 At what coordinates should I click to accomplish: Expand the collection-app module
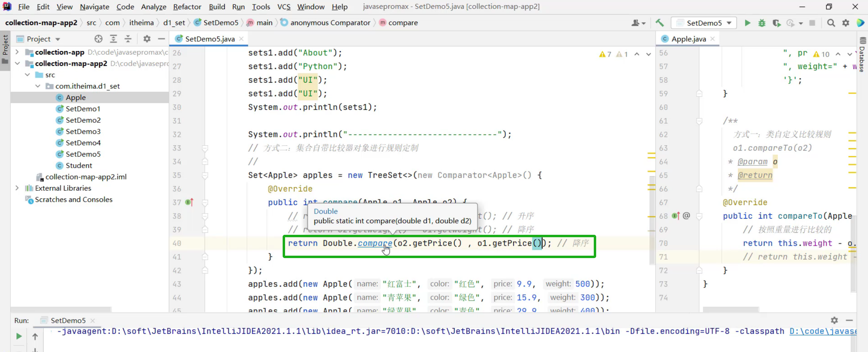pyautogui.click(x=17, y=52)
